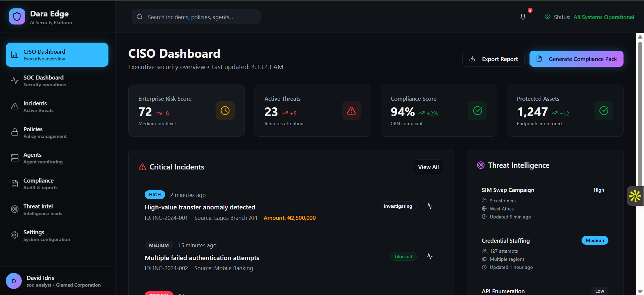The height and width of the screenshot is (295, 644).
Task: Click View All critical incidents
Action: coord(428,167)
